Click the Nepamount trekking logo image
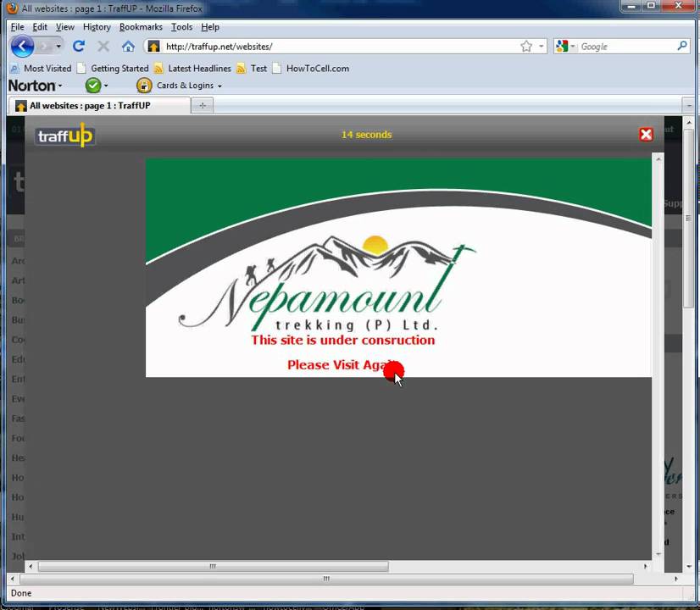This screenshot has height=610, width=700. point(327,283)
